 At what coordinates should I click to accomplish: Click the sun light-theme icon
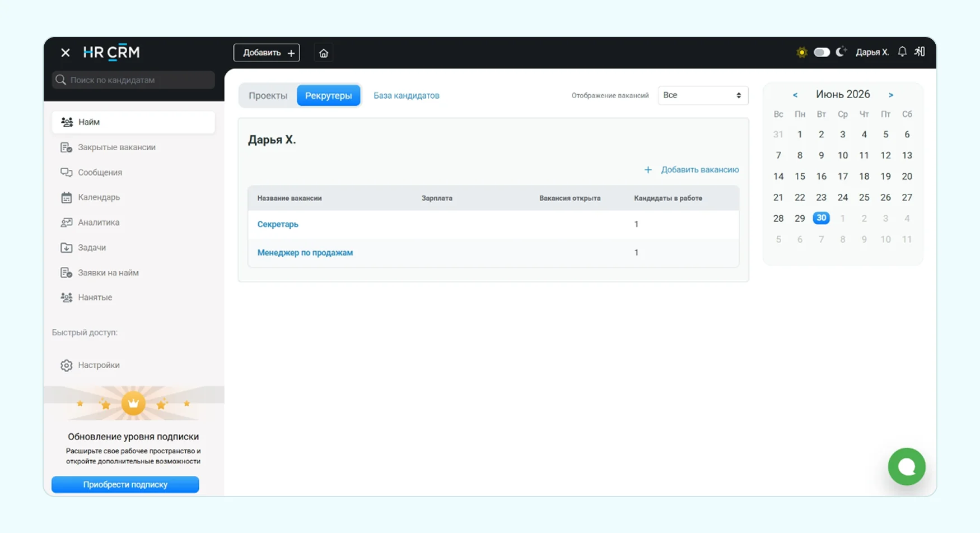[x=802, y=52]
